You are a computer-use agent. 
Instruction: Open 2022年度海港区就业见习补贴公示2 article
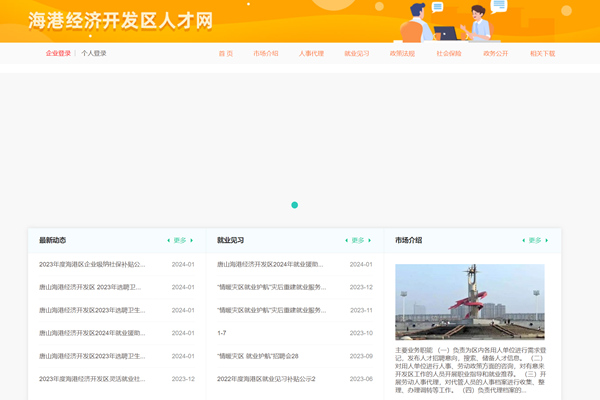(266, 379)
